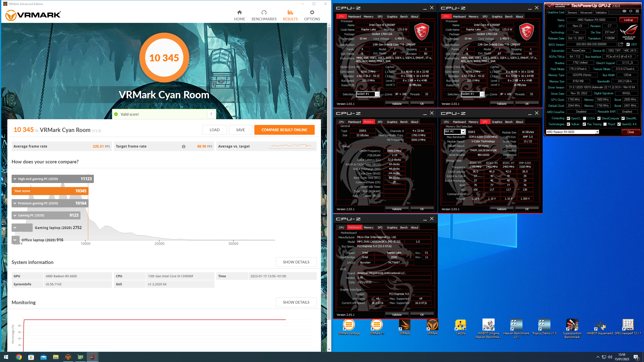Open HWBOT Aquamark3 desktop shortcut
644x362 pixels.
600,327
